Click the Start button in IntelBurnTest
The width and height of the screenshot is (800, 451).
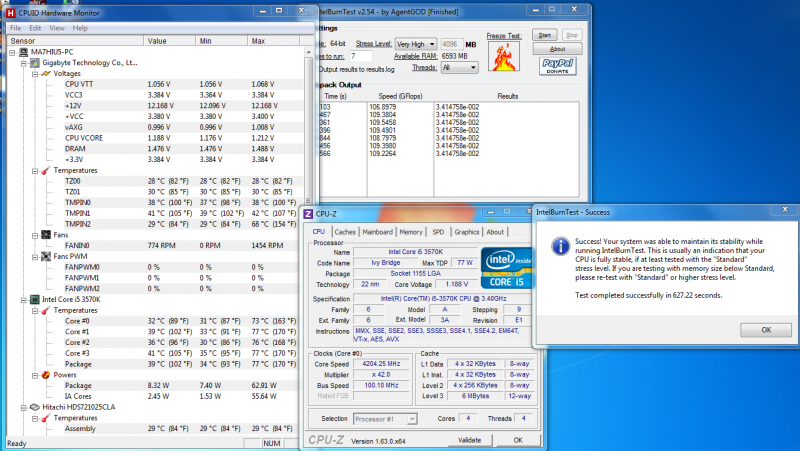pos(544,35)
